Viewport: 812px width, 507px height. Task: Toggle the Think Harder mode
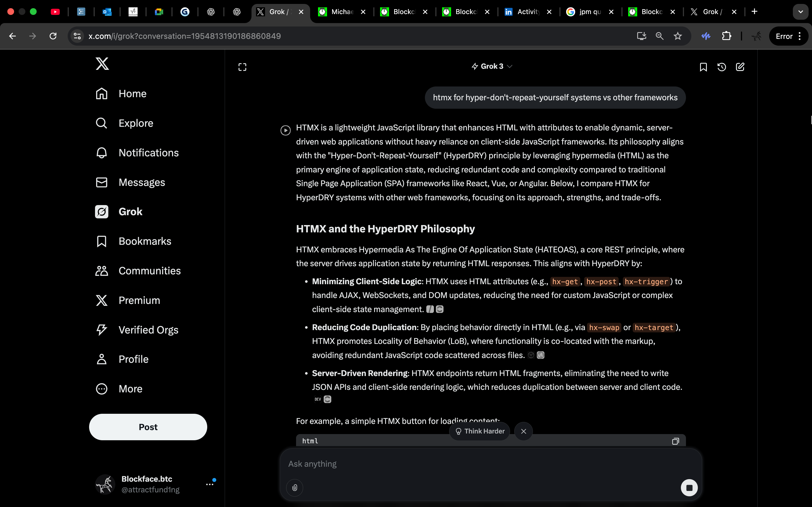tap(480, 431)
